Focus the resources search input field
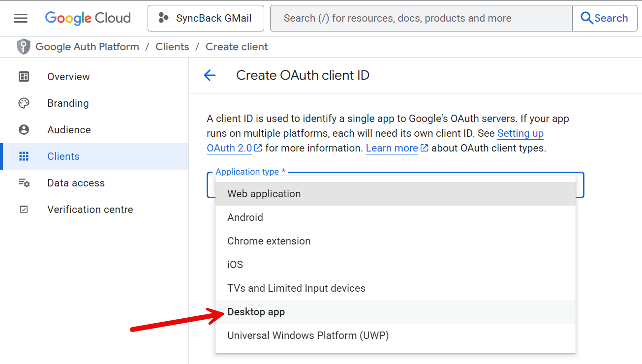This screenshot has width=642, height=364. (421, 18)
